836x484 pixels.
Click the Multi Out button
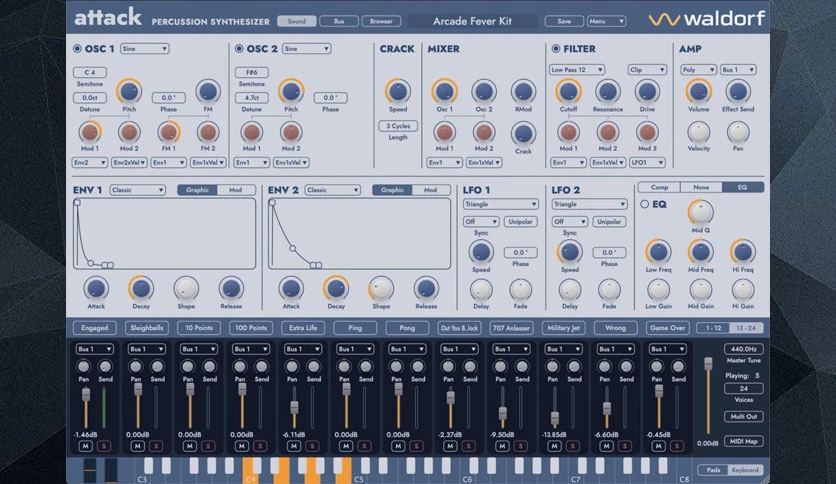[743, 416]
